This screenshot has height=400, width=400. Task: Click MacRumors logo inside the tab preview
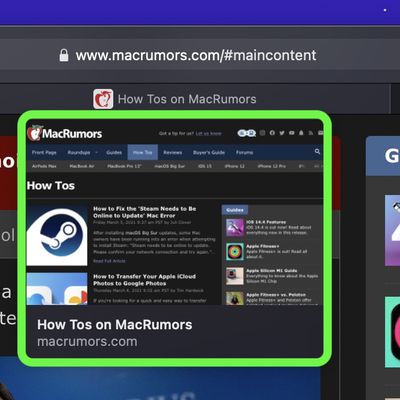point(65,133)
